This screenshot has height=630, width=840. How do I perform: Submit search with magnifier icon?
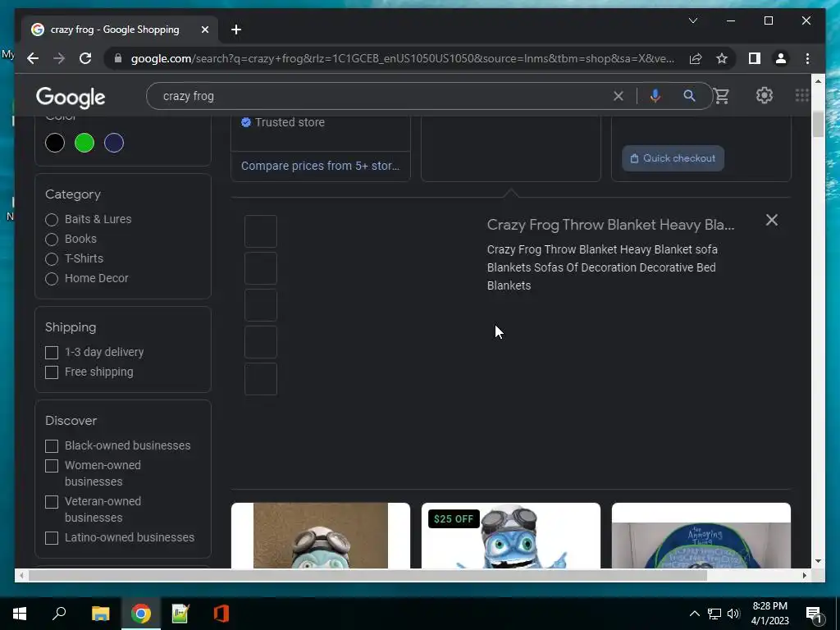coord(689,96)
